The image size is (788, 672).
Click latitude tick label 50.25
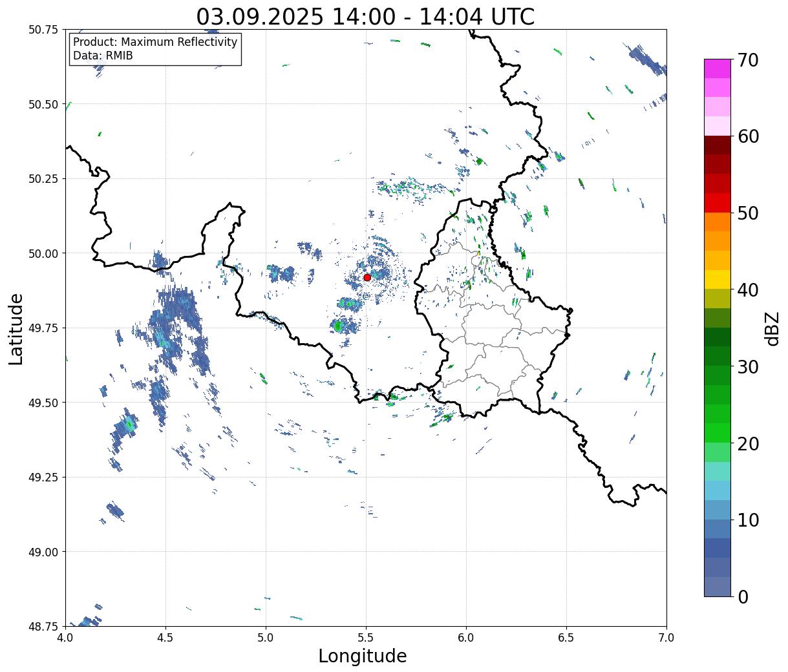pos(43,179)
